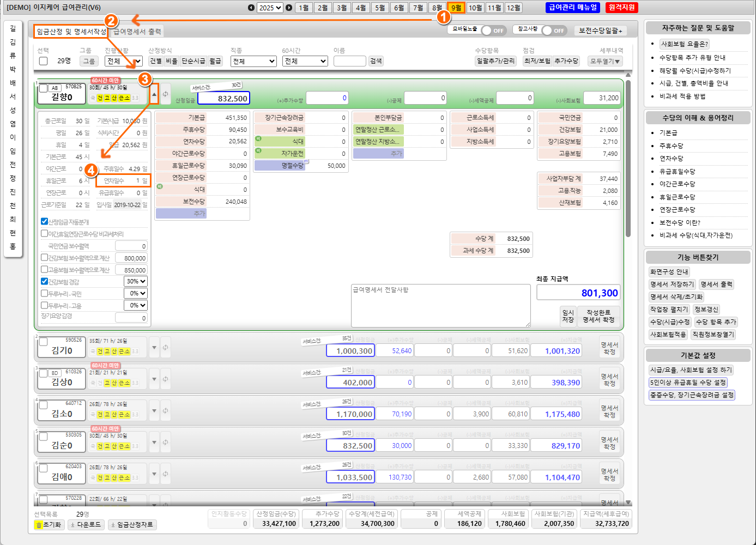This screenshot has width=756, height=545.
Task: Toggle the 참고사항 switch
Action: (x=553, y=31)
